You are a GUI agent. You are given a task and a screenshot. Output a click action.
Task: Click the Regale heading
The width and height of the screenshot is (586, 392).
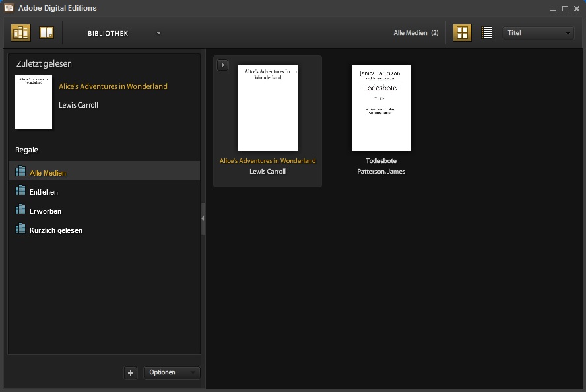pos(26,150)
